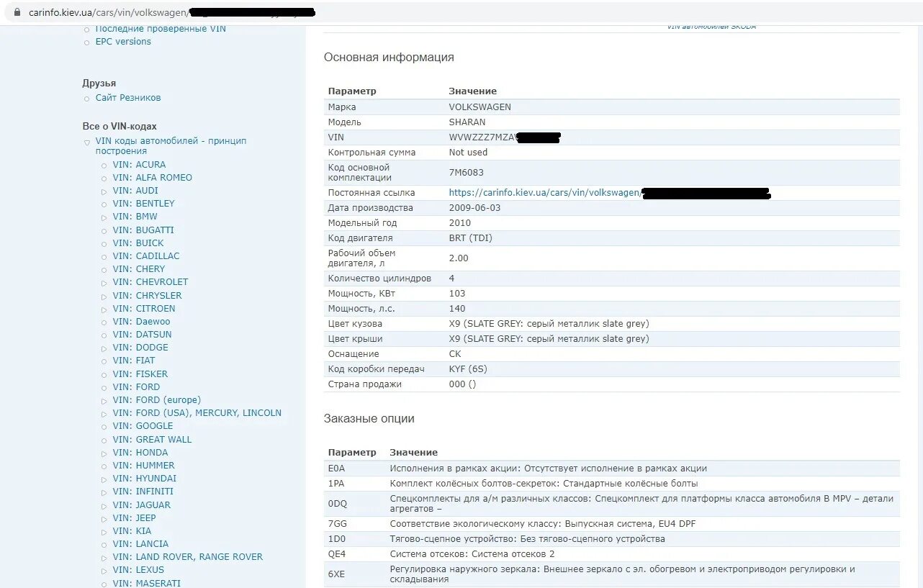The width and height of the screenshot is (923, 588).
Task: Click option code 7GG row
Action: click(x=611, y=524)
